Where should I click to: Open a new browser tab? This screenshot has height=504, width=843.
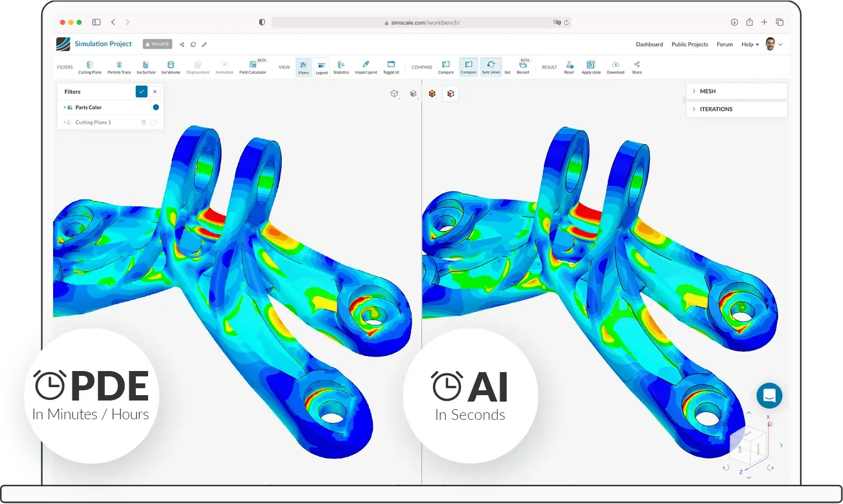pyautogui.click(x=764, y=22)
